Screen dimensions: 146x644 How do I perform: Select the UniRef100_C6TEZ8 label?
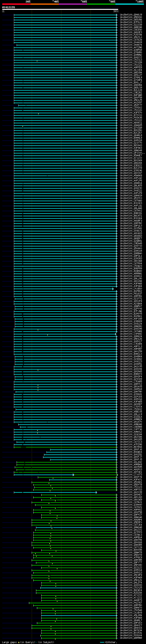point(131,40)
